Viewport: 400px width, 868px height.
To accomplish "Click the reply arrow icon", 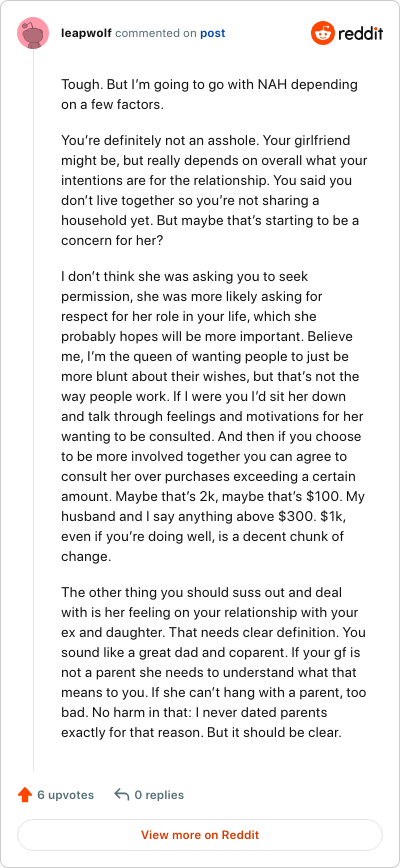I will click(122, 795).
